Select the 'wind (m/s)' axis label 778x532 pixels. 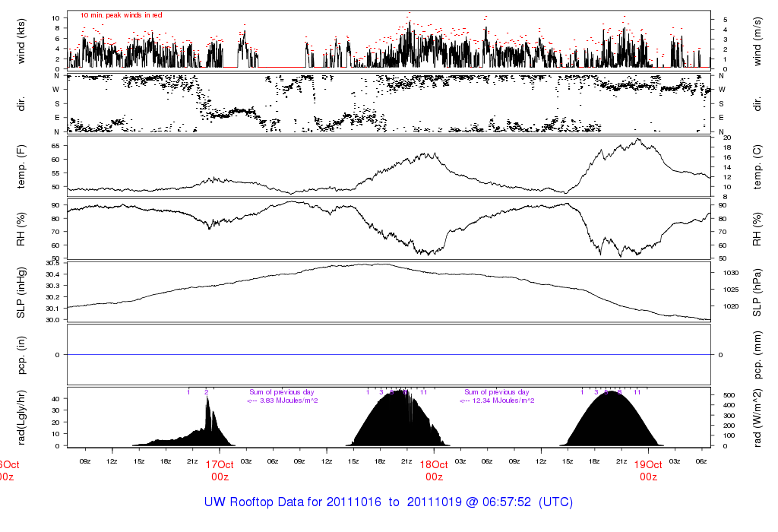[x=757, y=42]
